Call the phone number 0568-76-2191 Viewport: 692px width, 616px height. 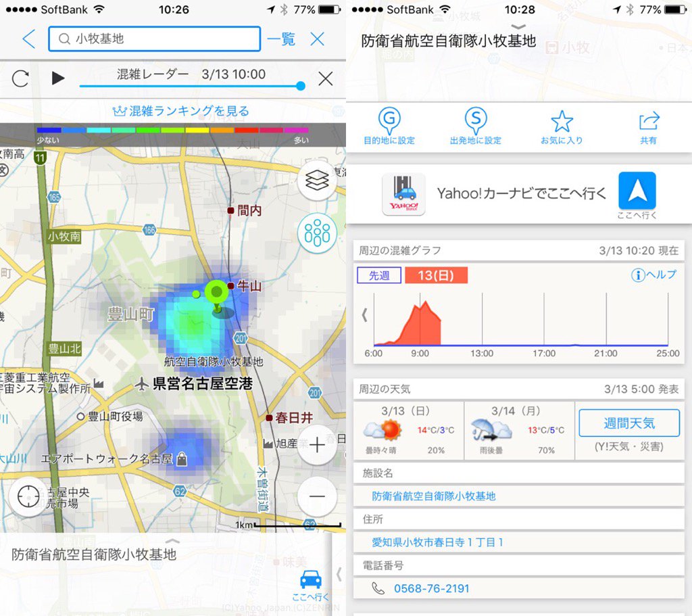click(431, 589)
